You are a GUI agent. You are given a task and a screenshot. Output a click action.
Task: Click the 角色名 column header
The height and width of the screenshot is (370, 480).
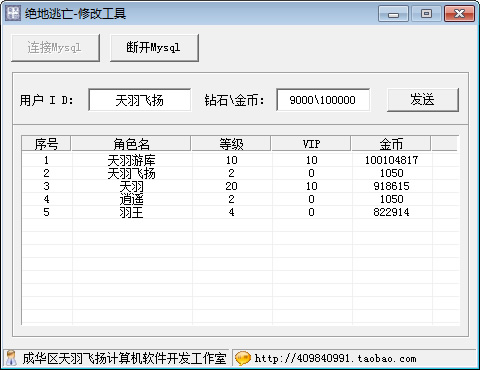pyautogui.click(x=131, y=144)
